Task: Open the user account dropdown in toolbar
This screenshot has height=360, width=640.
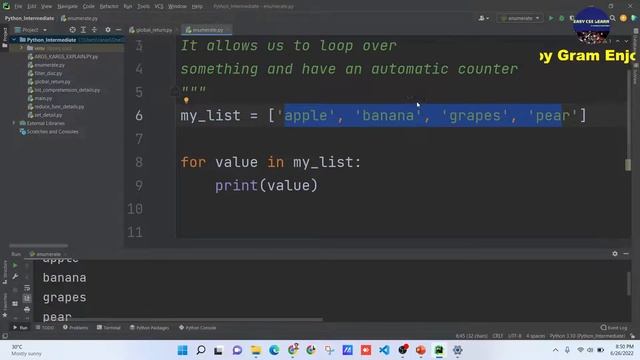Action: [x=484, y=18]
